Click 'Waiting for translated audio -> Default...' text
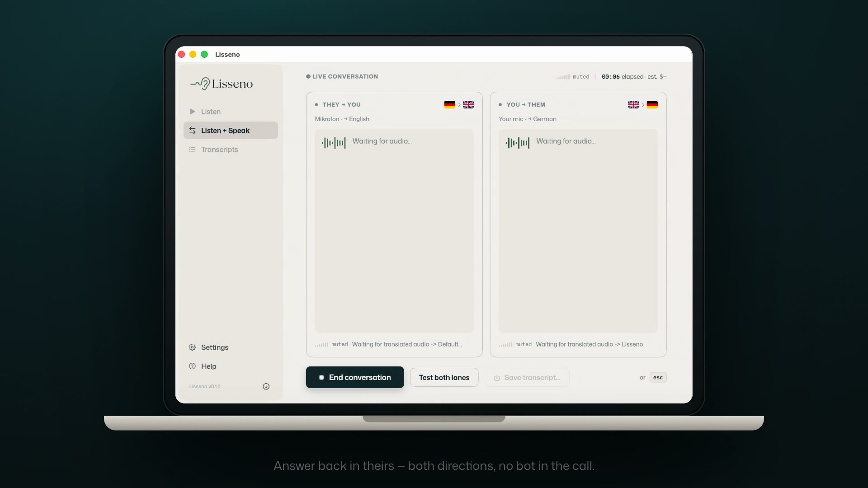Screen dimensions: 868x488 [x=407, y=344]
